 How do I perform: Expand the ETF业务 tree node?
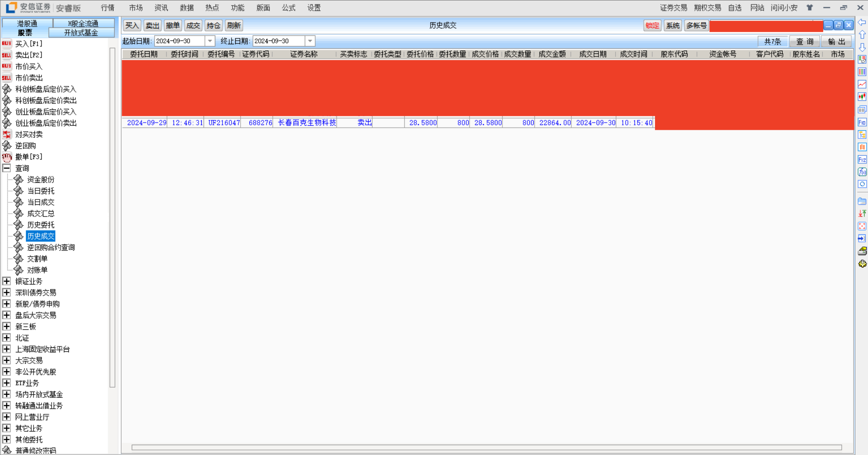point(6,383)
